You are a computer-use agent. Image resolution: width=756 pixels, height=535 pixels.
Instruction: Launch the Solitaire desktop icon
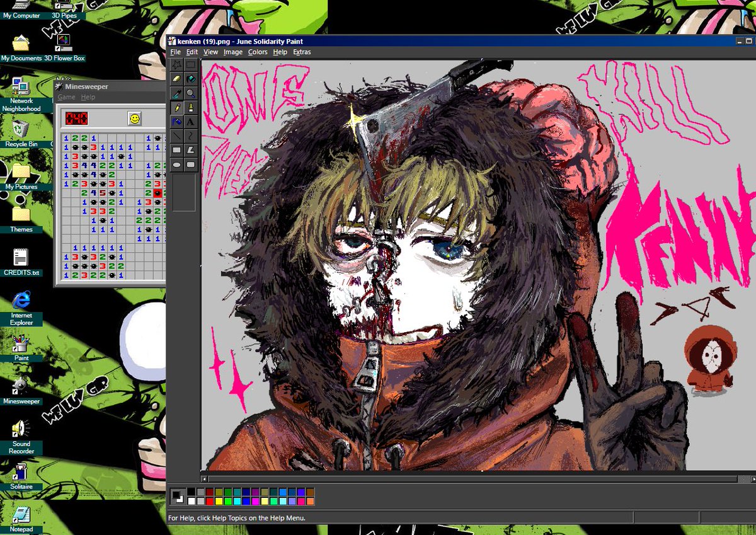click(21, 476)
